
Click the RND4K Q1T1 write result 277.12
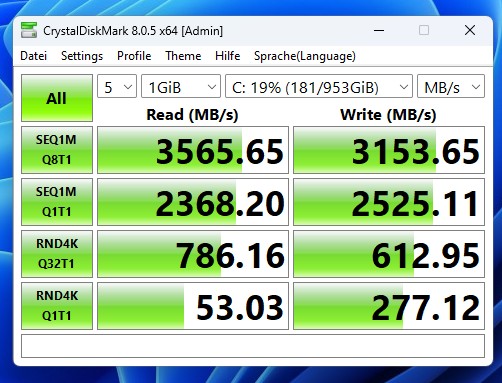(389, 306)
